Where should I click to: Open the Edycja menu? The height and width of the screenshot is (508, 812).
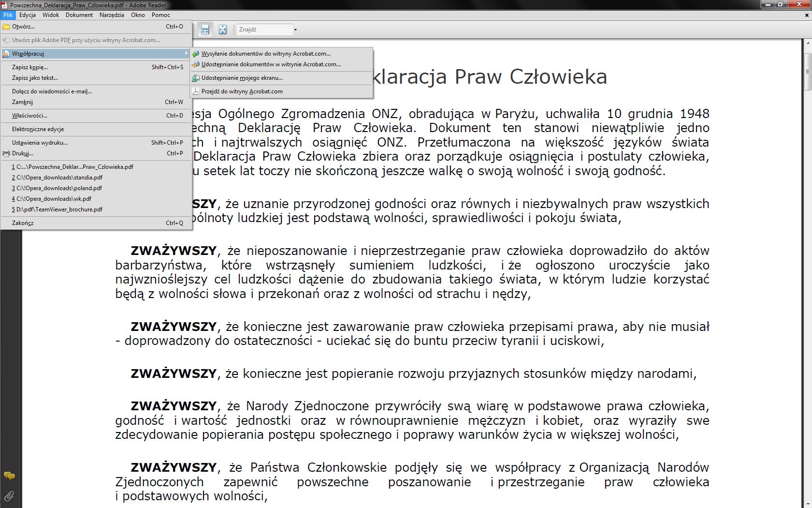(x=28, y=15)
